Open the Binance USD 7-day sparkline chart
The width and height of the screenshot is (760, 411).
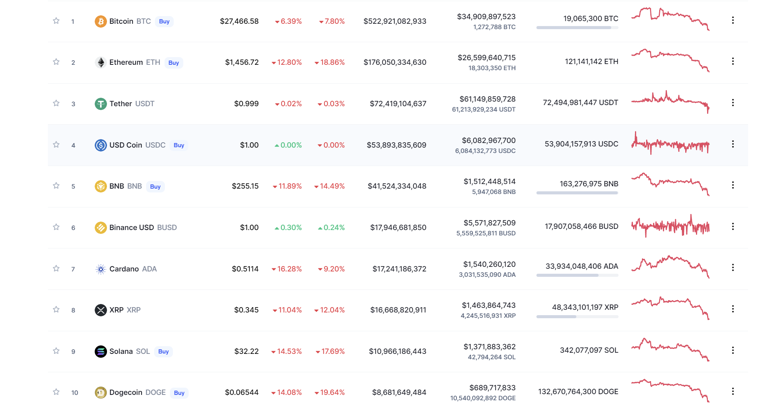click(670, 225)
